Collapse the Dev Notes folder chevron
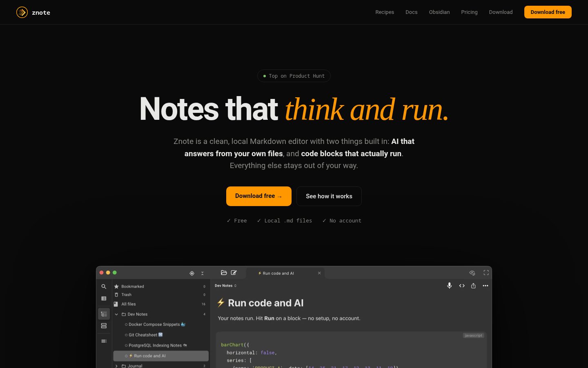Viewport: 588px width, 368px height. (x=116, y=314)
